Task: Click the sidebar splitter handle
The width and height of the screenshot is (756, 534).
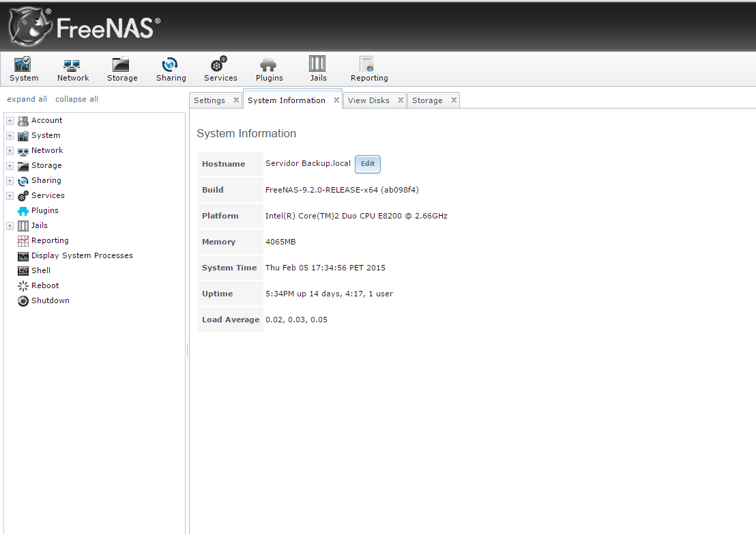Action: [187, 350]
